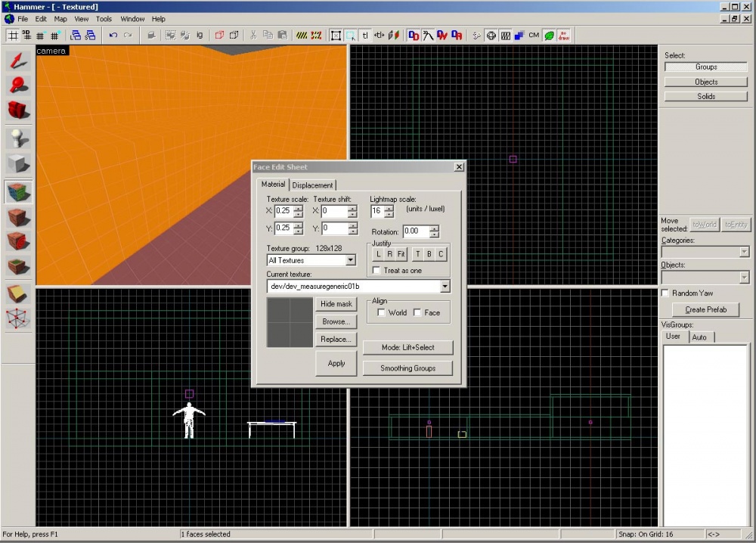Activate the Magnify tool
The height and width of the screenshot is (543, 756).
(18, 86)
